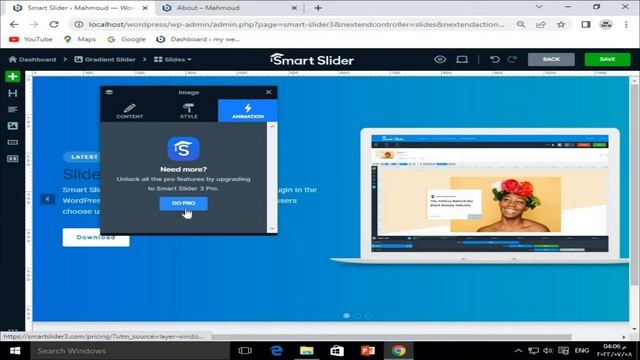This screenshot has height=360, width=640.
Task: Select the laptop image on slide
Action: tap(479, 197)
